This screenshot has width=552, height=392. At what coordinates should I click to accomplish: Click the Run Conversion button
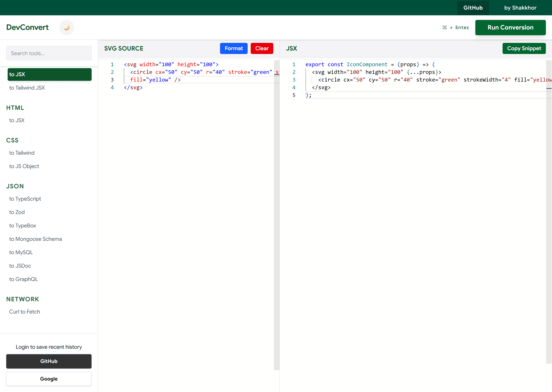tap(510, 28)
